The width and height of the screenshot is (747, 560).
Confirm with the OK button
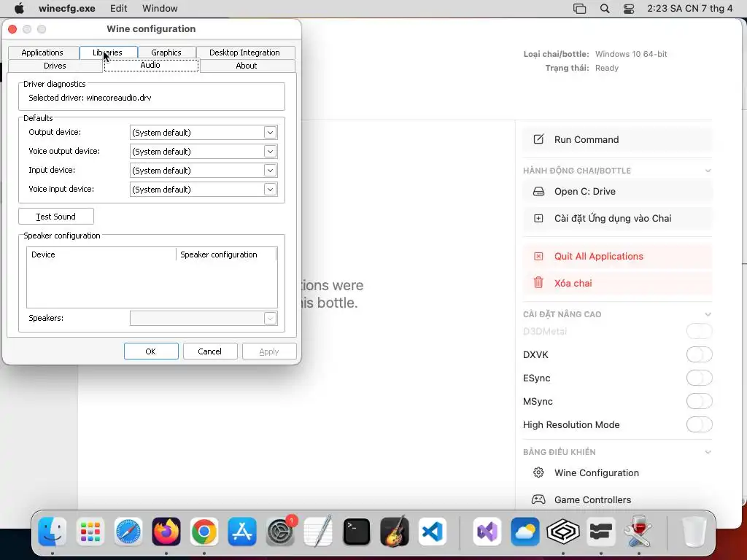pos(151,351)
